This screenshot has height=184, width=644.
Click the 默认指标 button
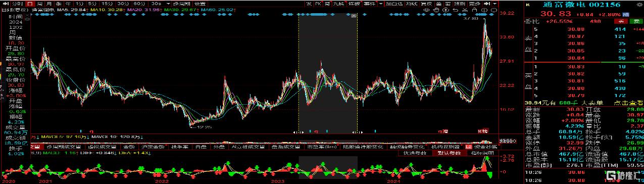tap(449, 153)
